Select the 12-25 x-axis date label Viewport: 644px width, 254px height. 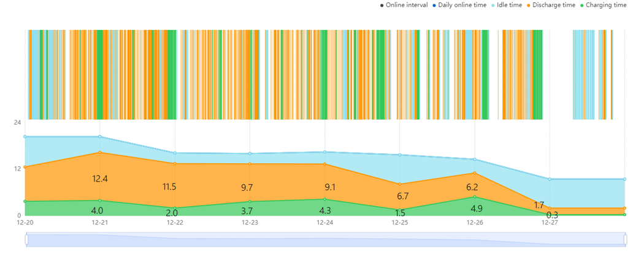[x=400, y=223]
